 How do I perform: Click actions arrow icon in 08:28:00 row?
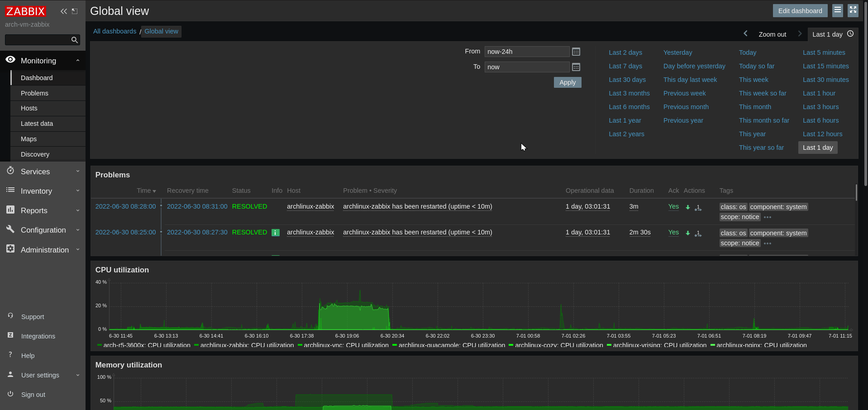point(688,207)
